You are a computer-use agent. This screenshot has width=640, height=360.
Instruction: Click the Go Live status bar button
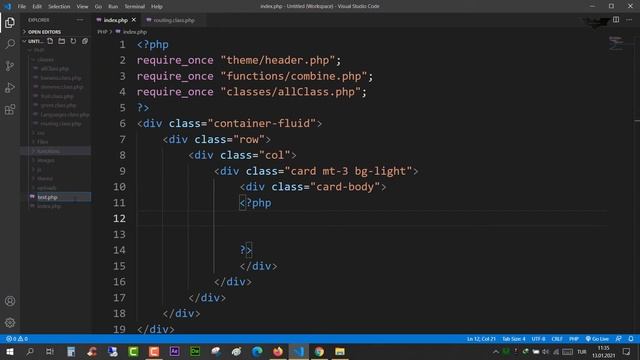point(597,339)
